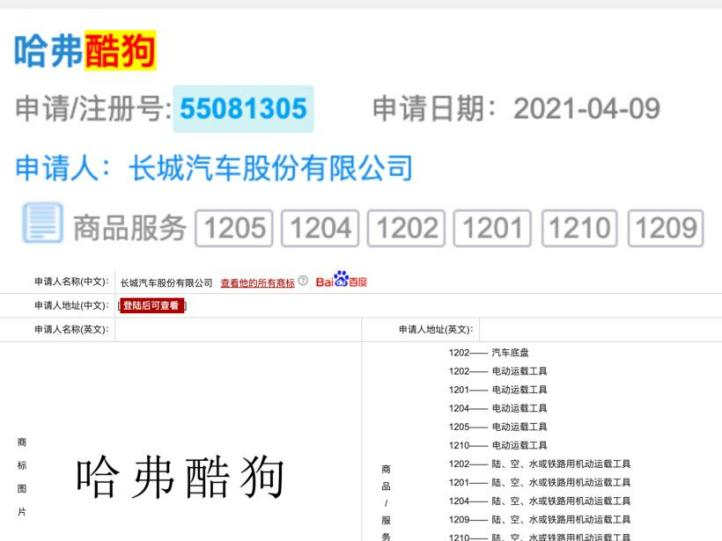This screenshot has height=541, width=722.
Task: Select category code 1209 box
Action: (666, 228)
